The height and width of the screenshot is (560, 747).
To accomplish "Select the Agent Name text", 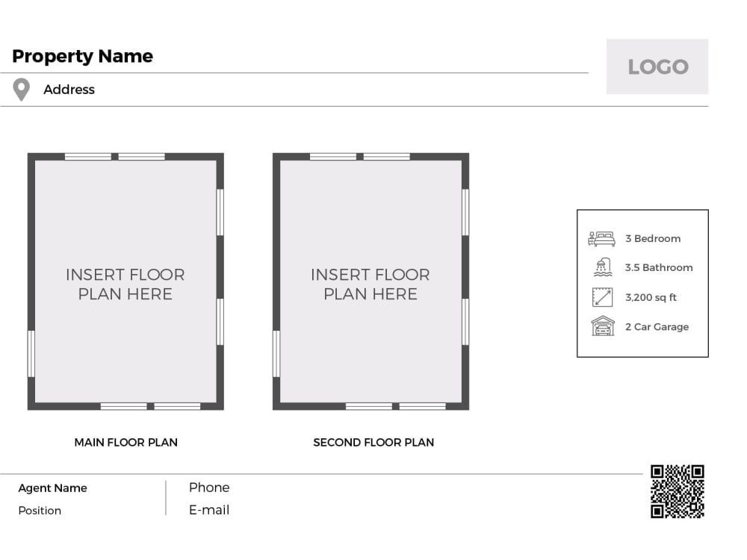I will 53,488.
